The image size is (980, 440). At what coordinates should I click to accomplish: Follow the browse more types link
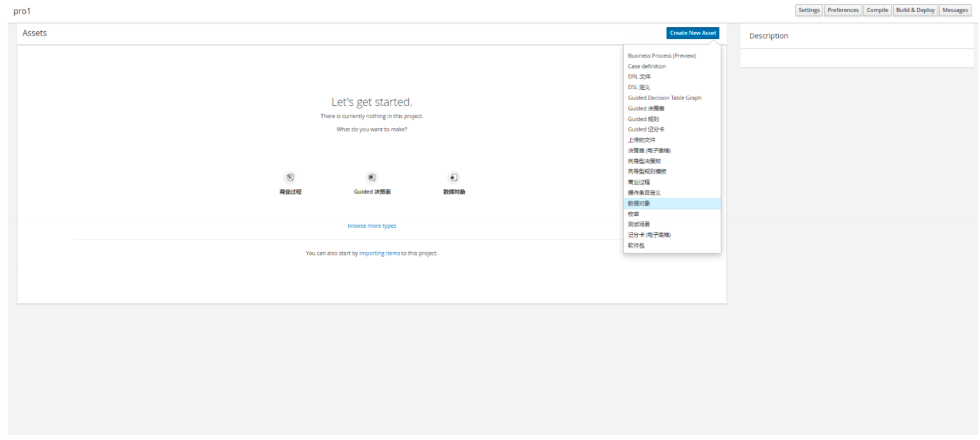[x=372, y=226]
